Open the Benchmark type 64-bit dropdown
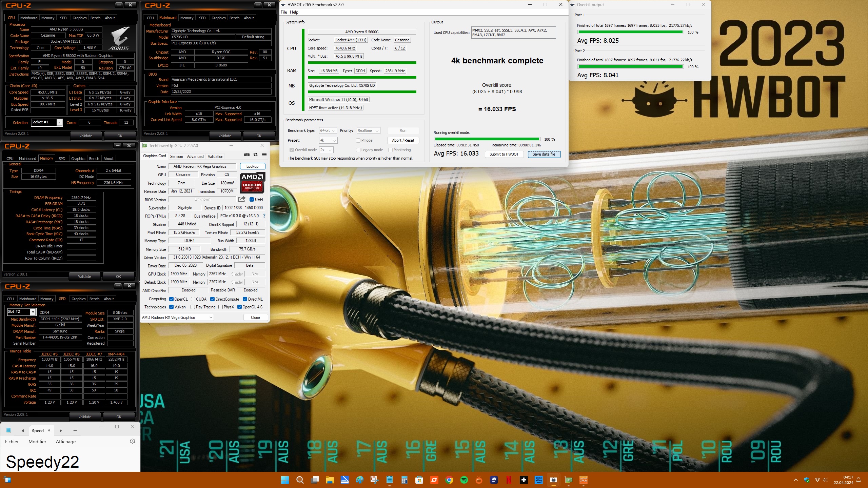 [x=328, y=130]
